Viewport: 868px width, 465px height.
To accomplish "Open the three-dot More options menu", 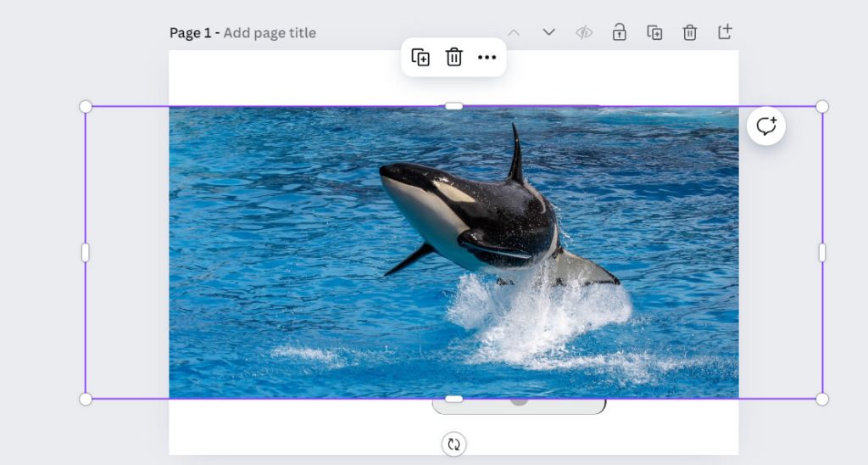I will 487,57.
